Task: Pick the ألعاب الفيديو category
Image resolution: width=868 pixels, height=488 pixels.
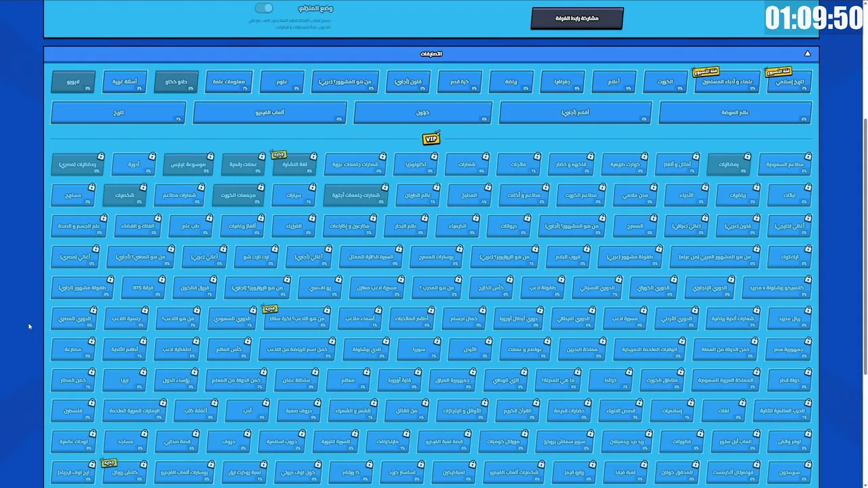Action: pyautogui.click(x=270, y=113)
